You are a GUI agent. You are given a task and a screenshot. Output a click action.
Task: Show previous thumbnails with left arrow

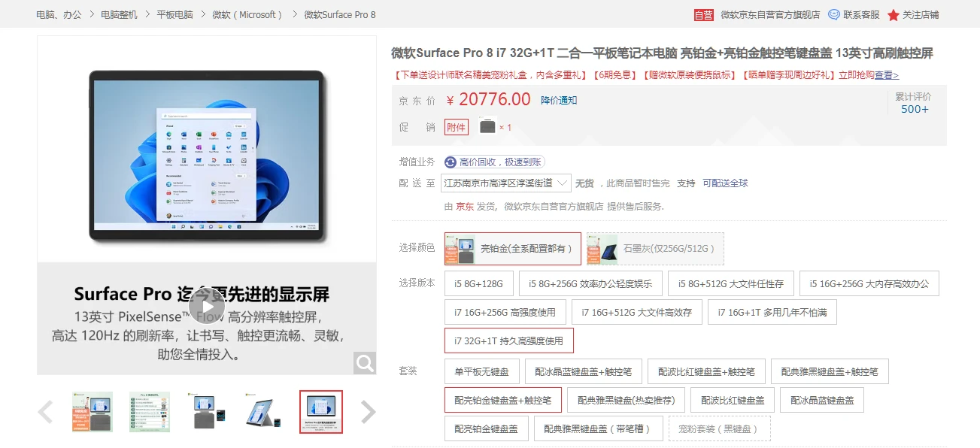(x=46, y=412)
